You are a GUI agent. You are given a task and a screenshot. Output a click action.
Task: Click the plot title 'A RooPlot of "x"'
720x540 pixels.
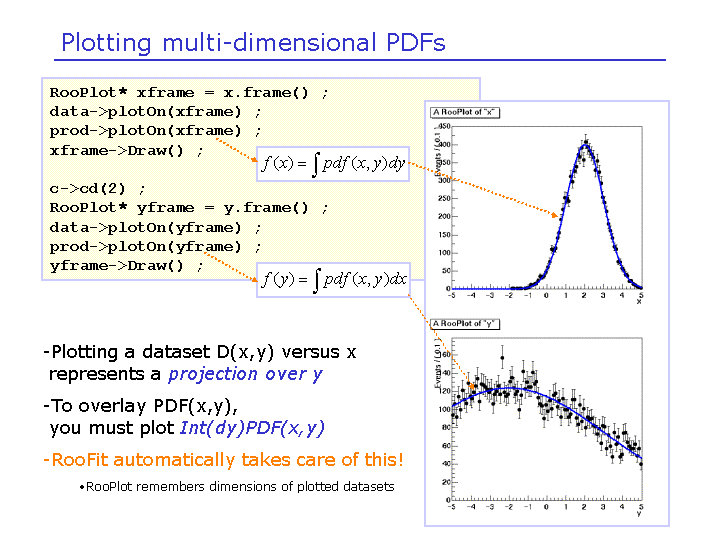465,112
